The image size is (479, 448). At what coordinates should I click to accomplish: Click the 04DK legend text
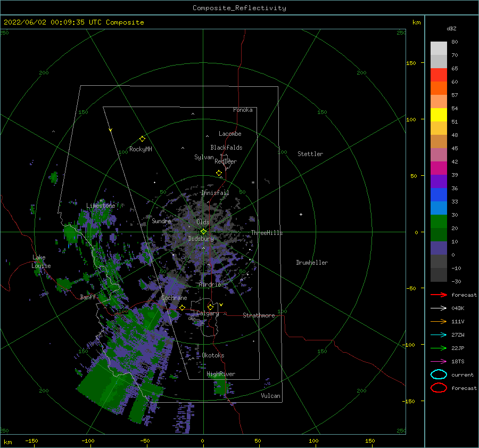click(x=458, y=308)
